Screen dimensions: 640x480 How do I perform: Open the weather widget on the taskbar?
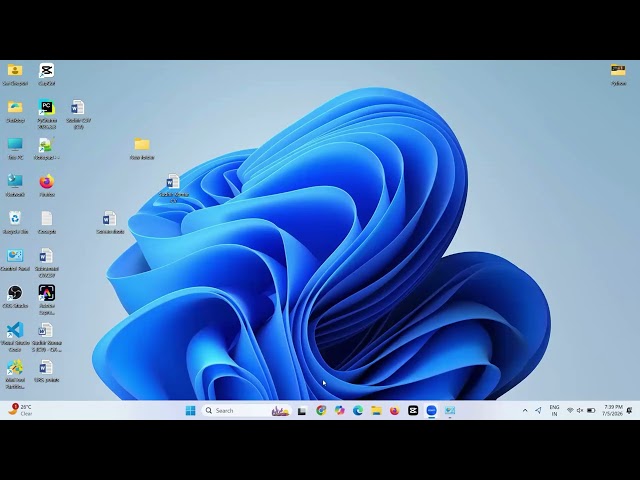pyautogui.click(x=20, y=410)
